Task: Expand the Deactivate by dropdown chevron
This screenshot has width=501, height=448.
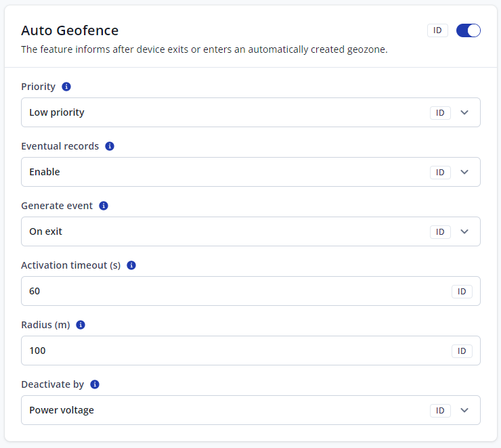Action: 464,410
